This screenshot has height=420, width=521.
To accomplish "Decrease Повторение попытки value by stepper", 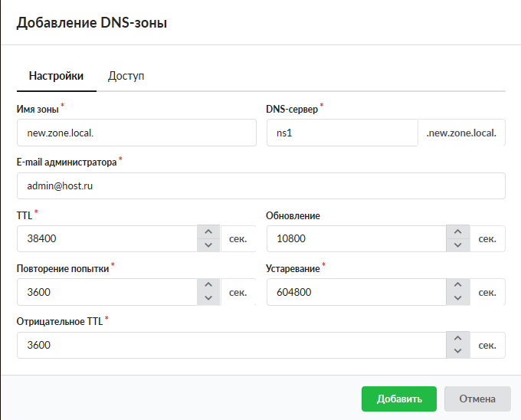I will point(208,299).
